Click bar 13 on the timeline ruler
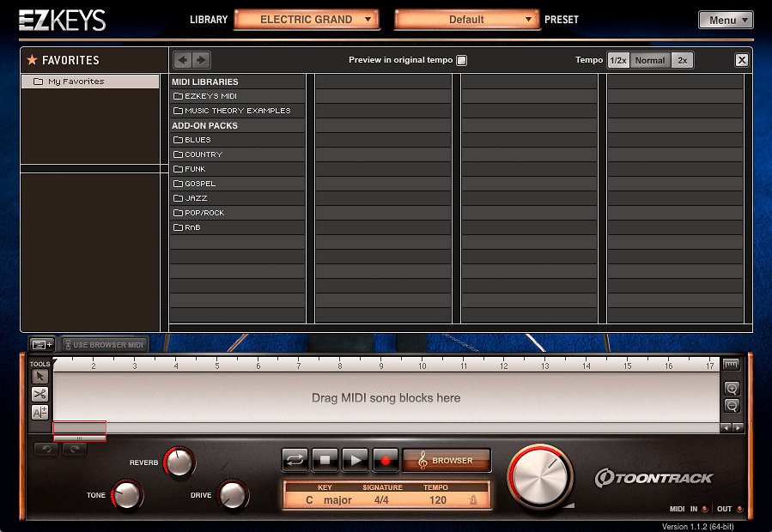772x532 pixels. tap(545, 366)
